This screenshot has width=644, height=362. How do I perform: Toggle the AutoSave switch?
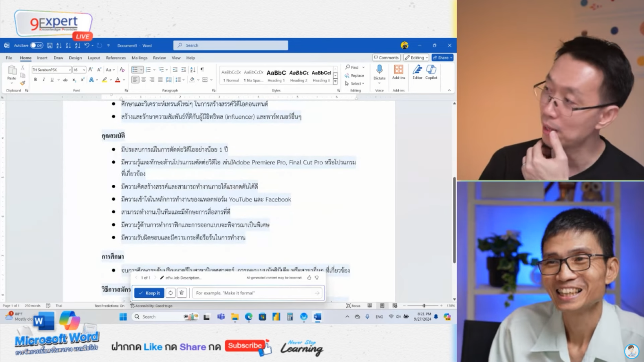point(36,46)
